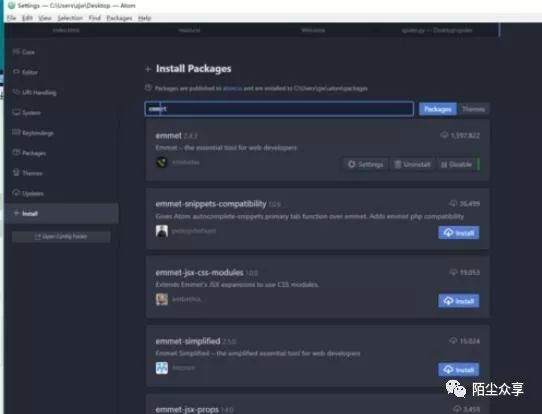
Task: Open Updates section in sidebar
Action: pyautogui.click(x=33, y=194)
